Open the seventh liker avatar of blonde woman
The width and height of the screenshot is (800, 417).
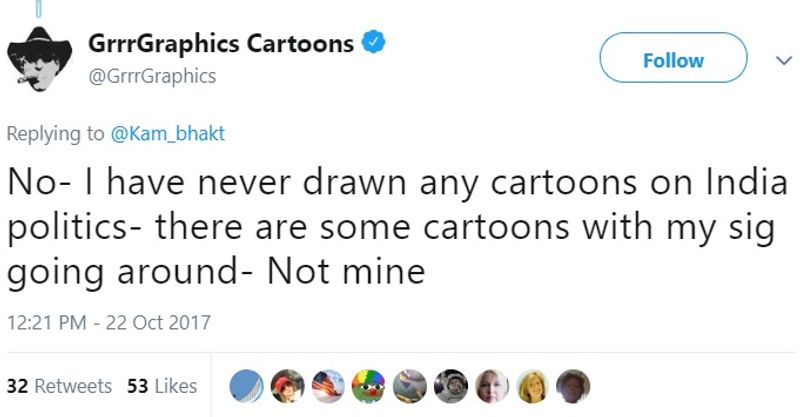click(x=492, y=386)
